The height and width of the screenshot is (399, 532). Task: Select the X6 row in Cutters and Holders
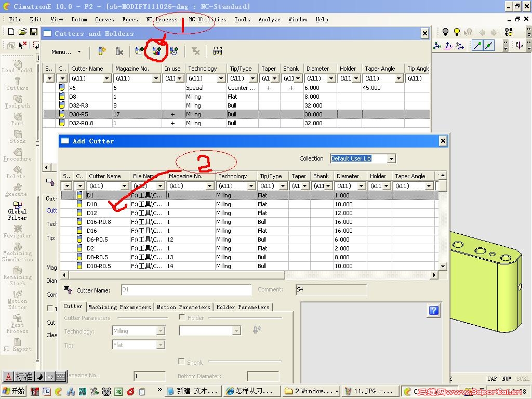236,88
